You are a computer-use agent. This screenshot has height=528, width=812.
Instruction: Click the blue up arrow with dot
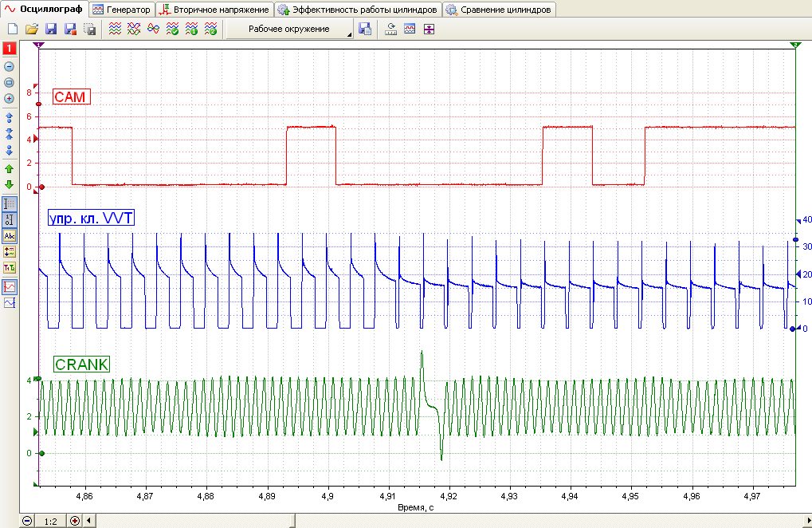pyautogui.click(x=10, y=117)
